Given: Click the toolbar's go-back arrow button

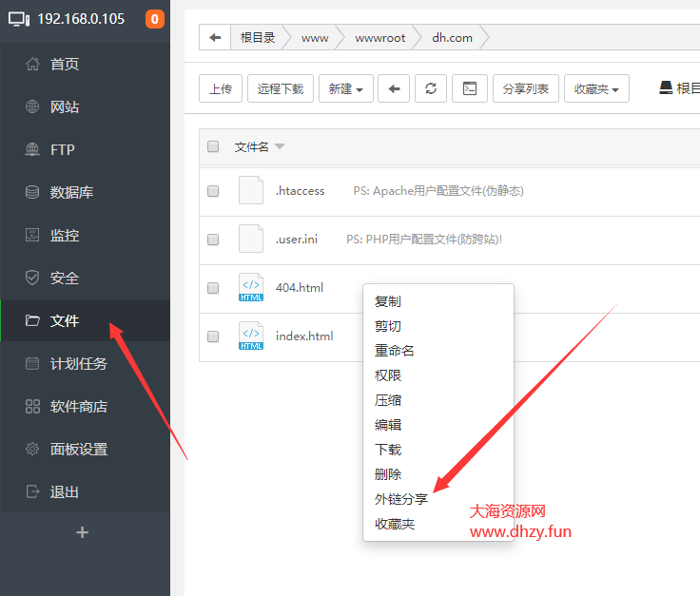Looking at the screenshot, I should (x=394, y=88).
